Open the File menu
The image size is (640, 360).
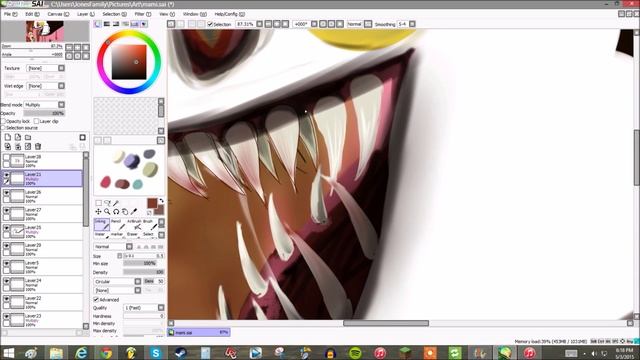point(10,14)
